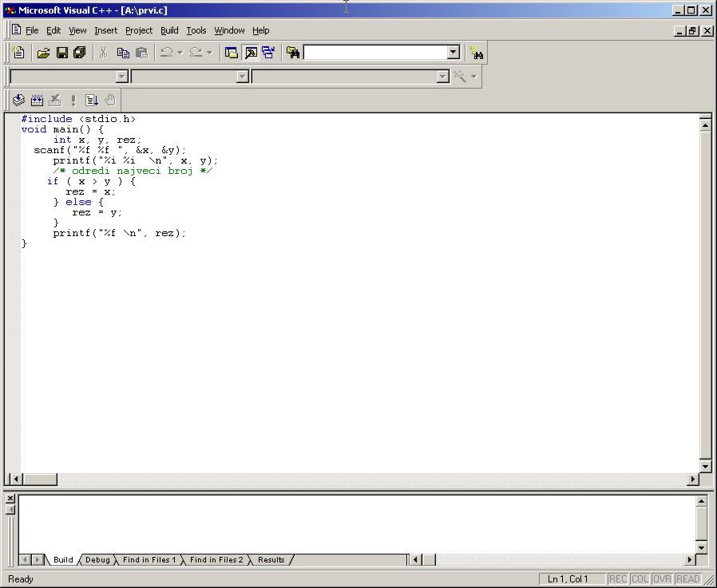This screenshot has height=588, width=717.
Task: Redo the action with Redo arrow
Action: coord(196,53)
